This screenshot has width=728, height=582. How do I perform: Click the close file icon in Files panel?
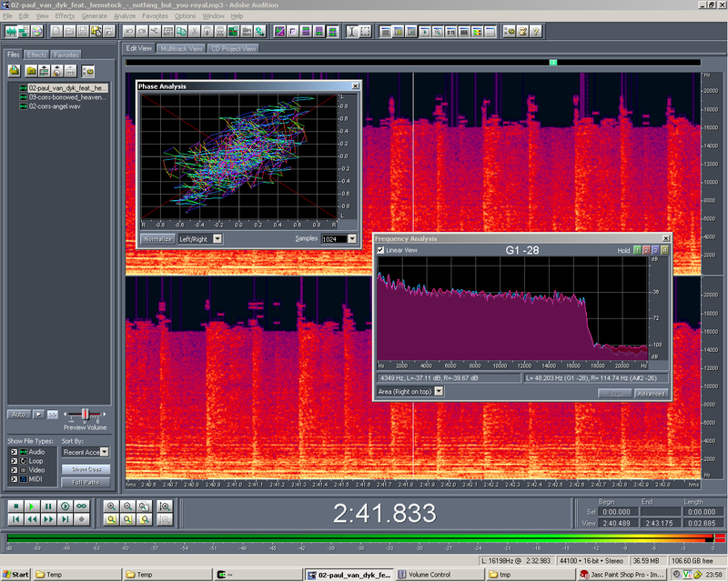(31, 71)
